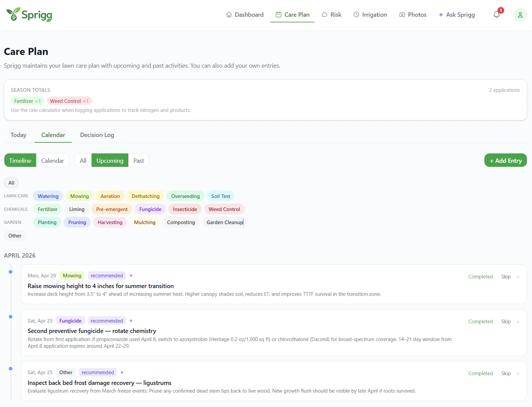Viewport: 532px width, 407px height.
Task: Click the Add Entry button
Action: [x=506, y=160]
